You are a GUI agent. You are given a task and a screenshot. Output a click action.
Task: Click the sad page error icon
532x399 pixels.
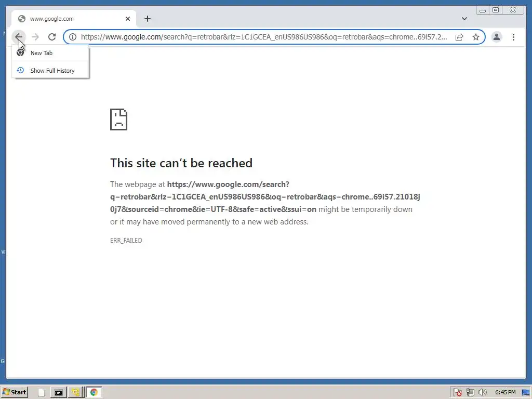[119, 119]
